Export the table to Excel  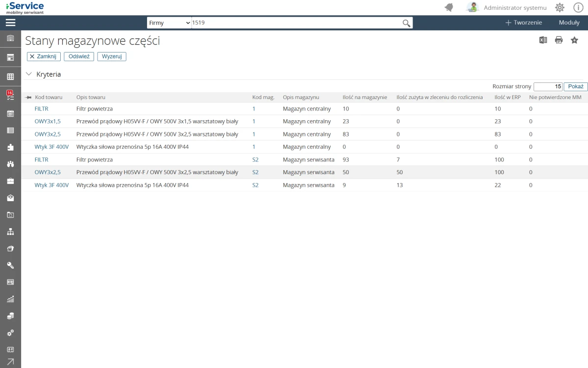click(x=543, y=40)
